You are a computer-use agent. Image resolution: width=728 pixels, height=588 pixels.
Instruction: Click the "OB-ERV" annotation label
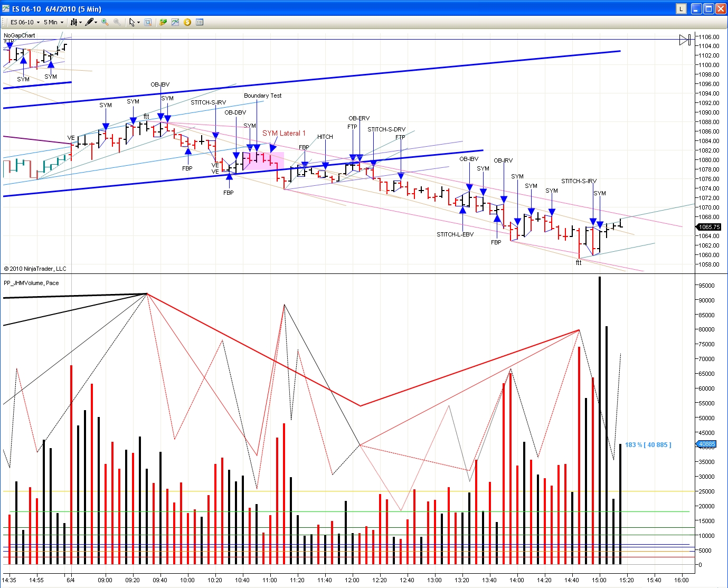(359, 118)
